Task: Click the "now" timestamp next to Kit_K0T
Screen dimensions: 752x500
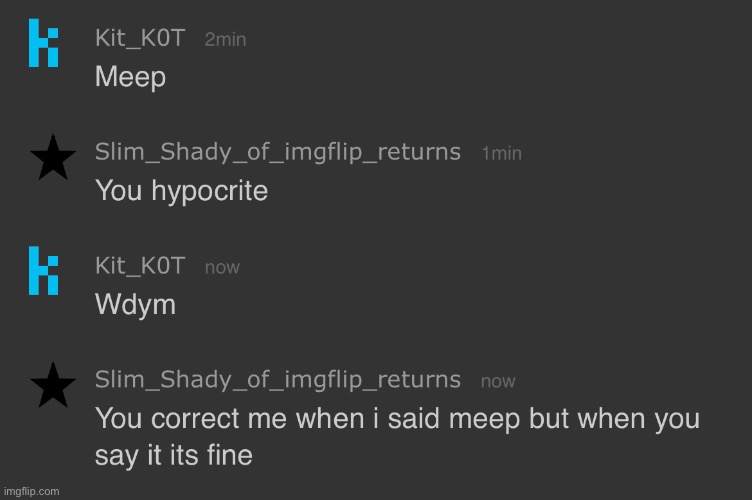Action: point(222,267)
